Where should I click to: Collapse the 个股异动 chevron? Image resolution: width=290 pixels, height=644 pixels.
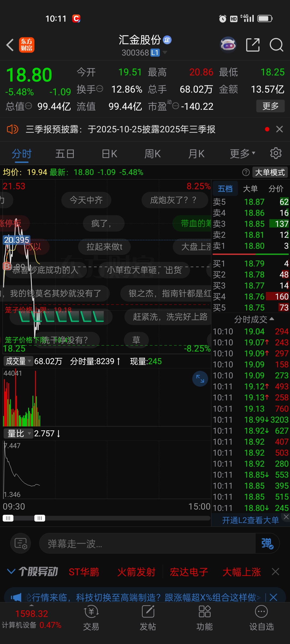coord(11,572)
